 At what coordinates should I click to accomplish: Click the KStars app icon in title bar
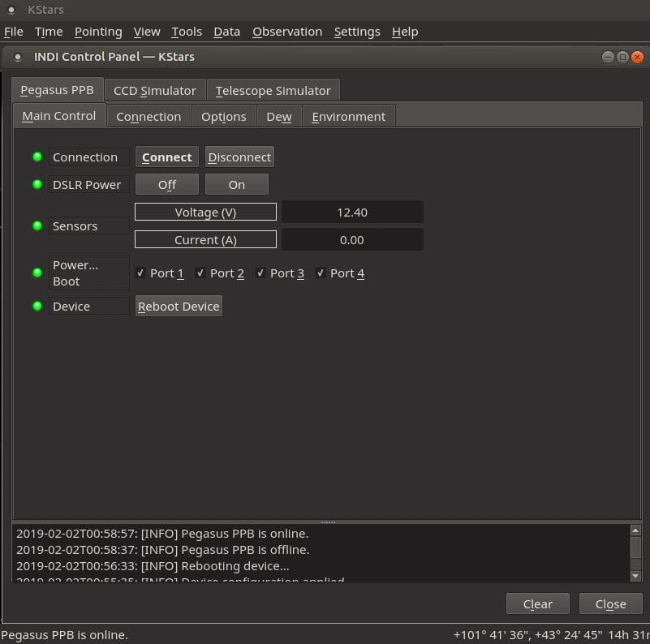(11, 10)
